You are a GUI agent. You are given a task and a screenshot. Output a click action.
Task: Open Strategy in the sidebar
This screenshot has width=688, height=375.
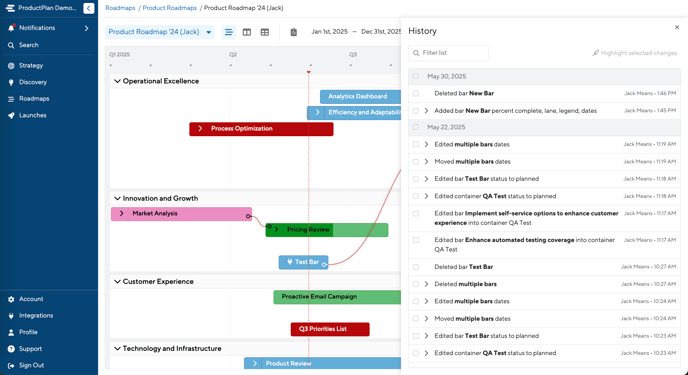point(31,66)
